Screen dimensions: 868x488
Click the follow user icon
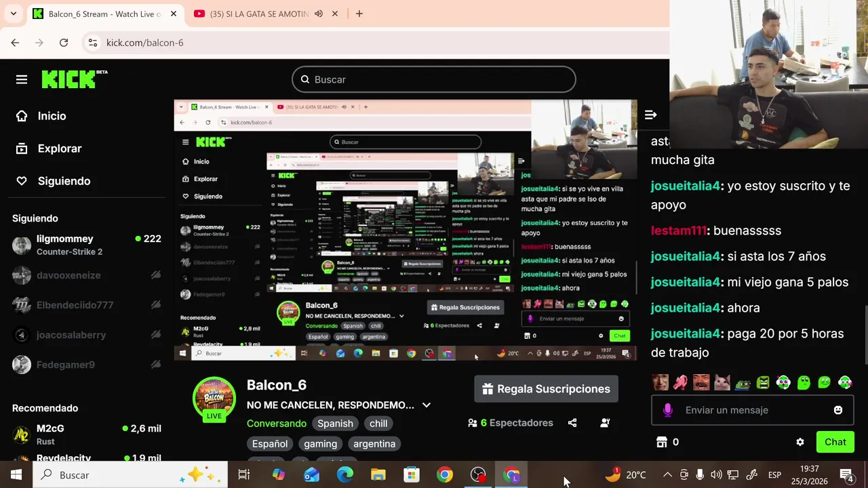(x=605, y=423)
